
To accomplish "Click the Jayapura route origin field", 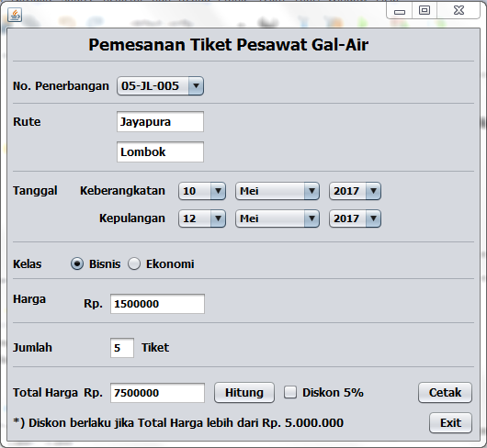I will point(160,121).
